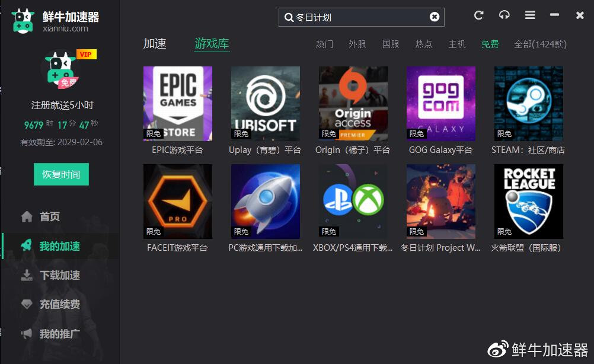Open customer support via headset icon
This screenshot has width=594, height=364.
pyautogui.click(x=504, y=15)
